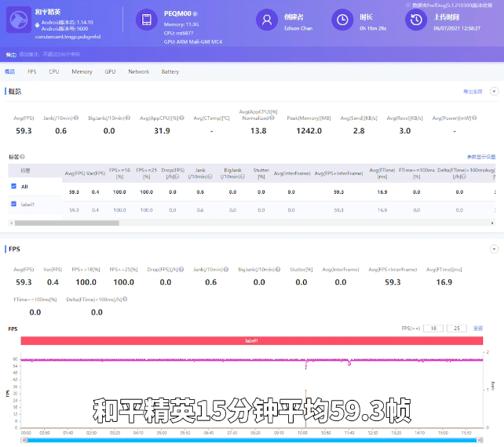Click the upload time history icon

point(416,20)
